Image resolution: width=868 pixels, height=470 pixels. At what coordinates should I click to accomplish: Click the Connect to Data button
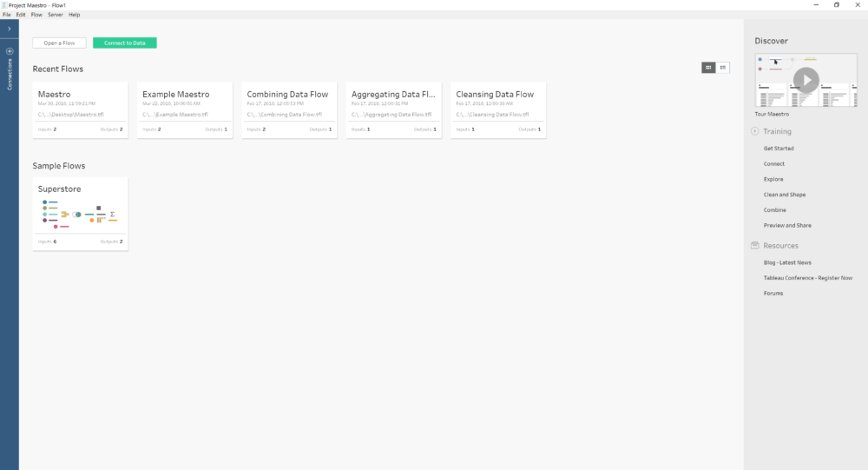124,43
